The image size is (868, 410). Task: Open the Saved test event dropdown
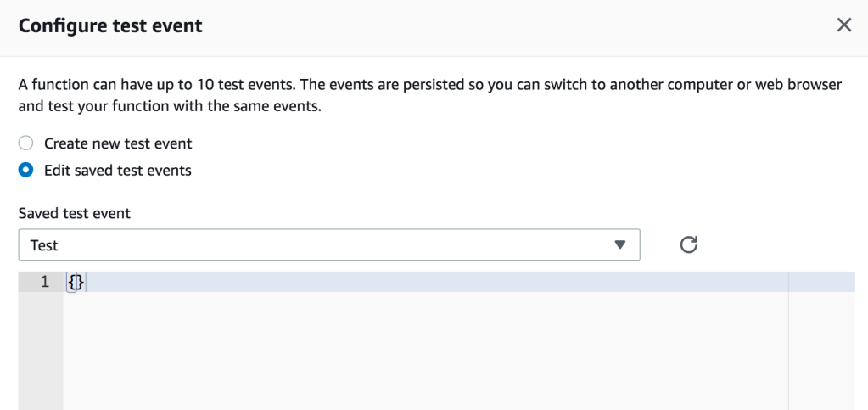328,245
